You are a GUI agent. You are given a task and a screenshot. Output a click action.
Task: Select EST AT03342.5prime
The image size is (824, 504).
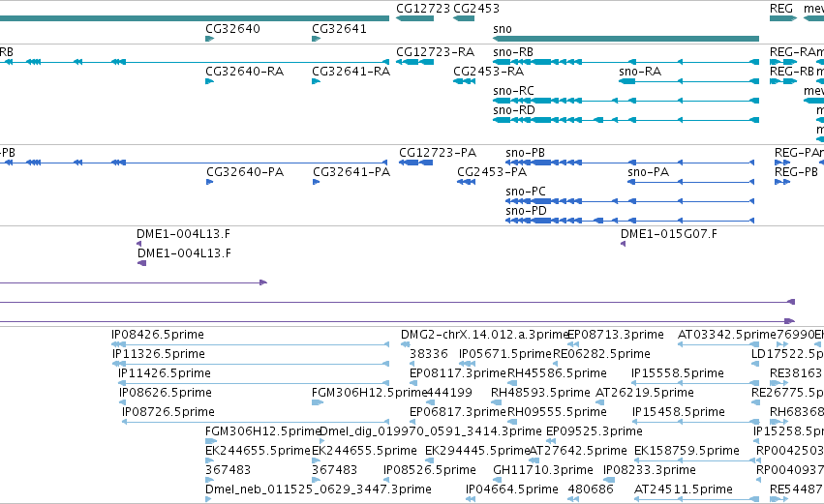click(727, 335)
